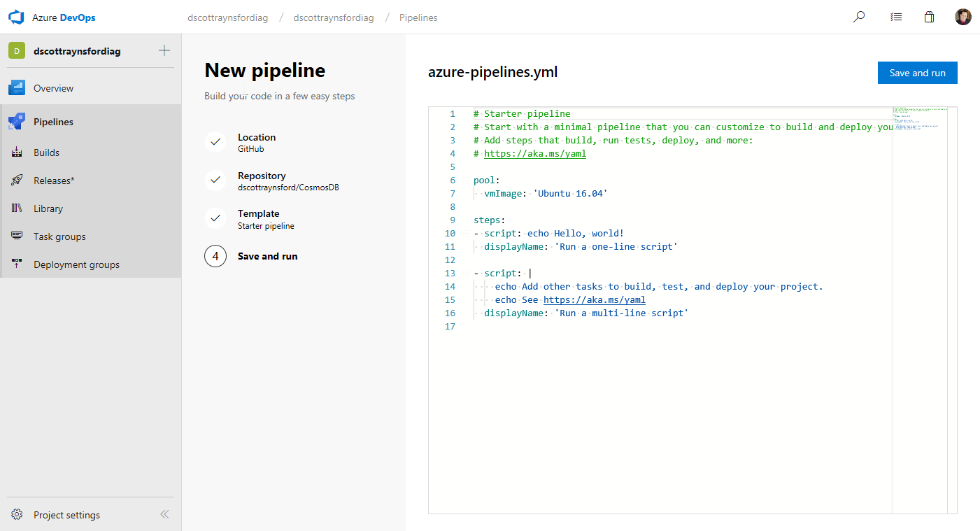Click the Save and run button
The image size is (980, 531).
[x=917, y=73]
